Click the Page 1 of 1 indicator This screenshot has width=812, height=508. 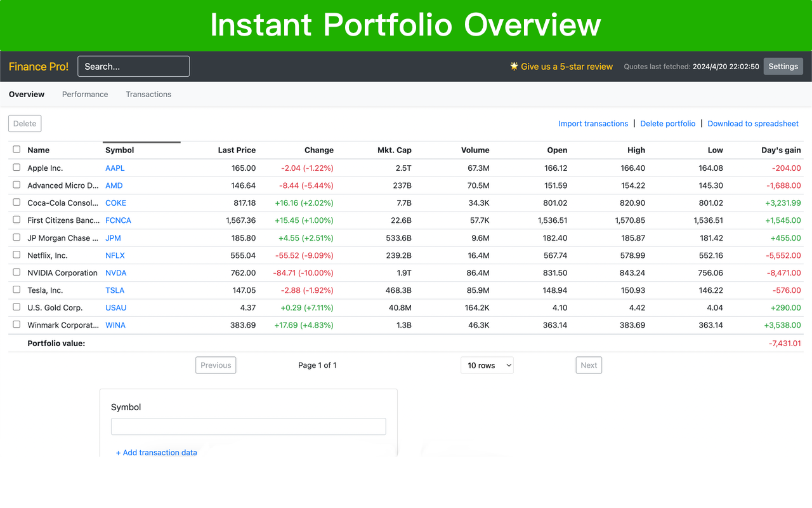(x=317, y=365)
